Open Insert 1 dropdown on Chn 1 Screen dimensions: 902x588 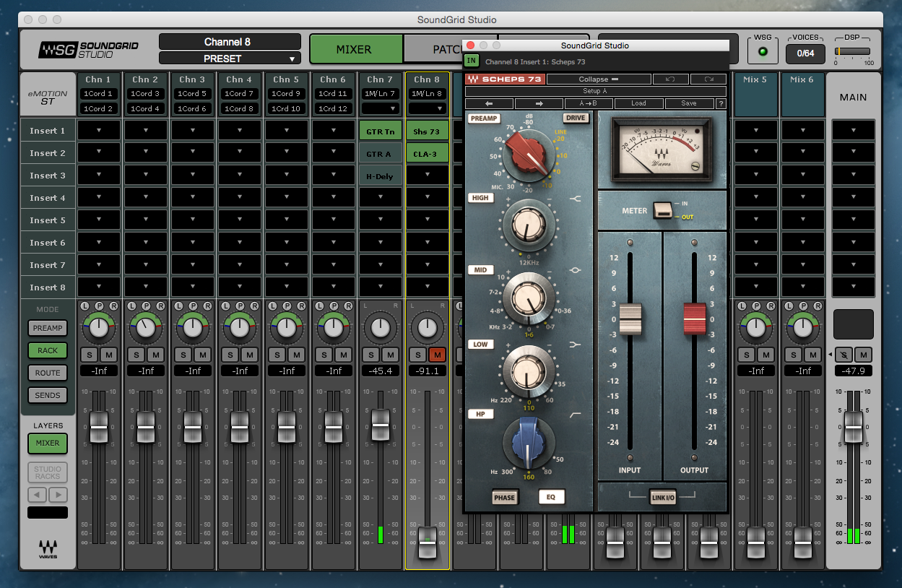click(x=99, y=131)
